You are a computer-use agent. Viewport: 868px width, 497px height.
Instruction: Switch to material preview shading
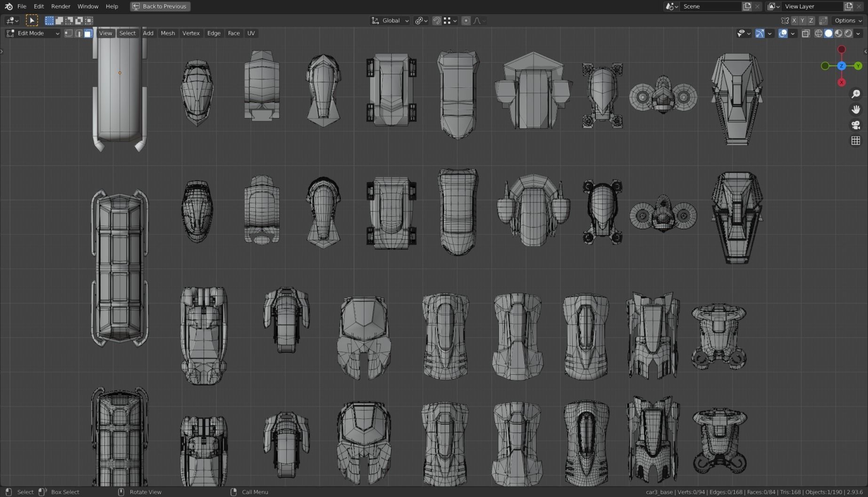pyautogui.click(x=838, y=33)
